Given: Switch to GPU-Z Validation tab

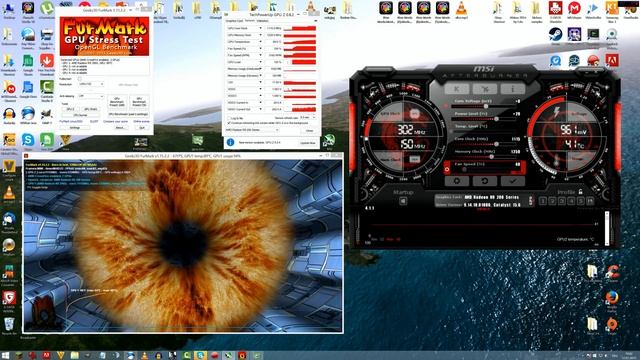Looking at the screenshot, I should click(x=262, y=21).
